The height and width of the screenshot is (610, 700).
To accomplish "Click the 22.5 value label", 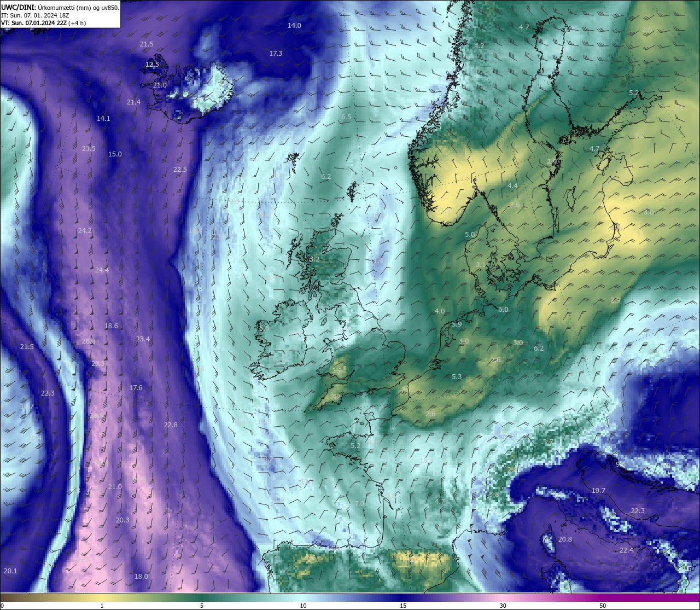I will coord(180,170).
